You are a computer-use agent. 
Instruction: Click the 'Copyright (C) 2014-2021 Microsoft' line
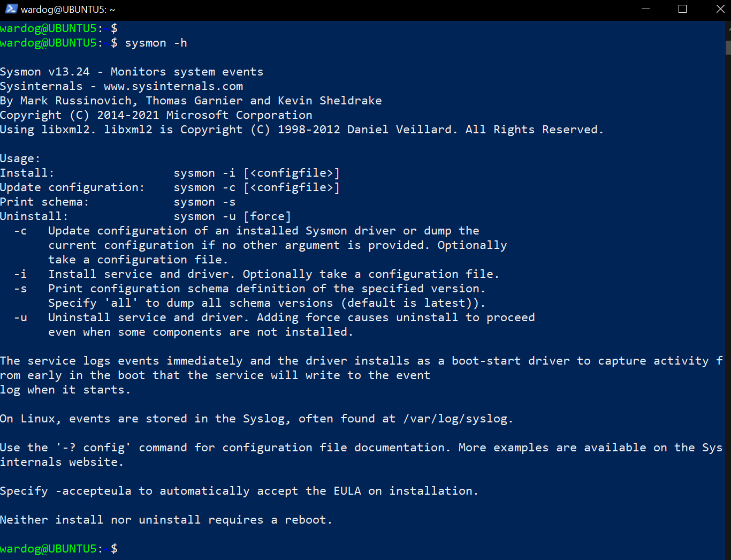[156, 115]
